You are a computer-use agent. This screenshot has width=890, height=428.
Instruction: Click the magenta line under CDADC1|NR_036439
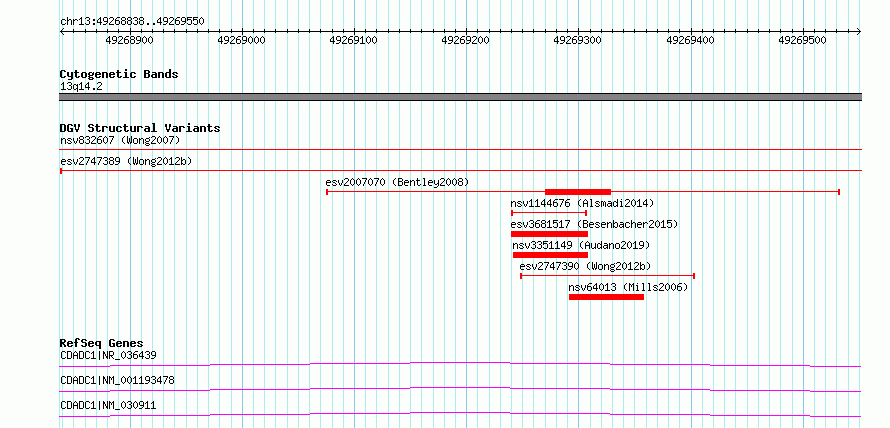[x=460, y=364]
